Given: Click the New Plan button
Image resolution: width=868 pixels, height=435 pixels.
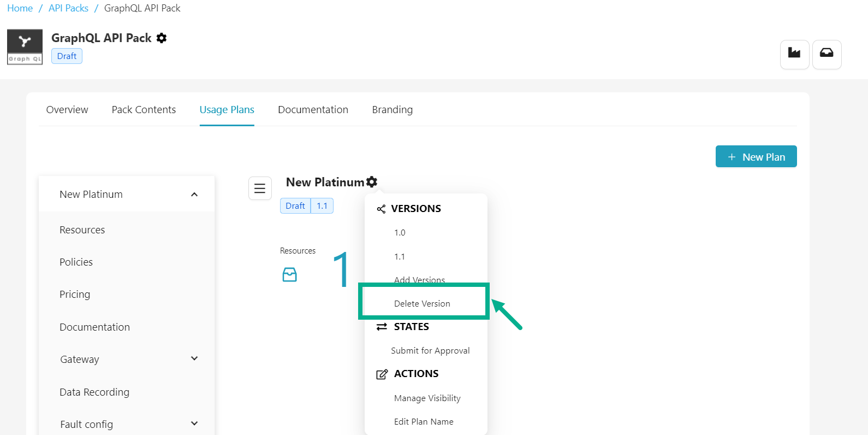Looking at the screenshot, I should click(756, 157).
